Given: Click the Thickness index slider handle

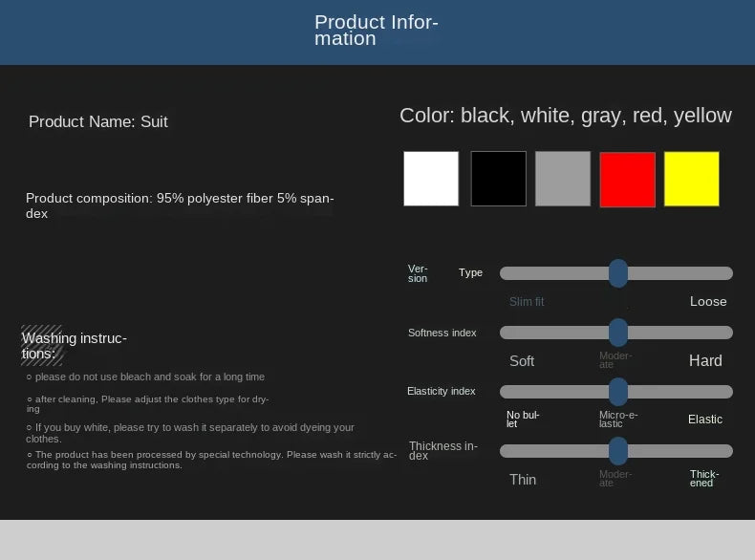Looking at the screenshot, I should [618, 451].
